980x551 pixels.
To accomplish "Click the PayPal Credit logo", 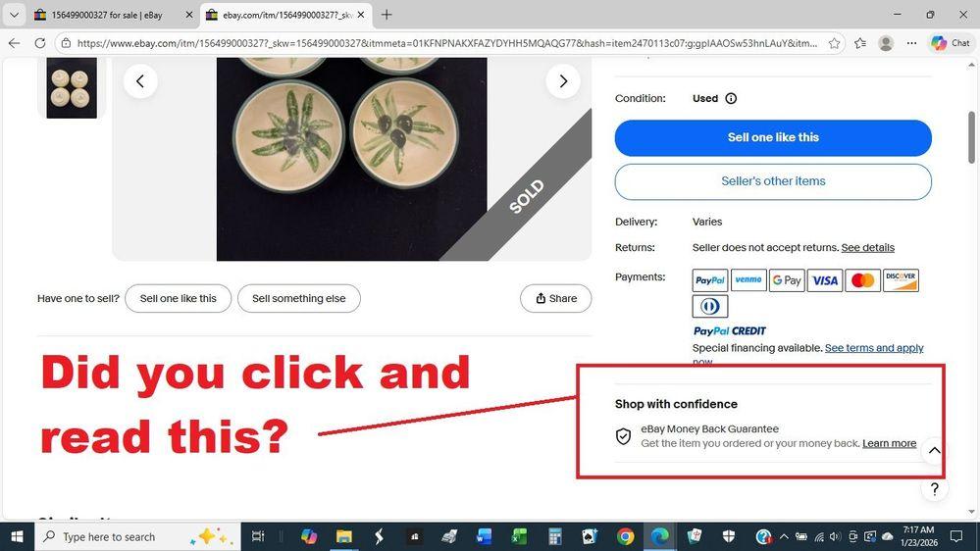I will click(729, 331).
